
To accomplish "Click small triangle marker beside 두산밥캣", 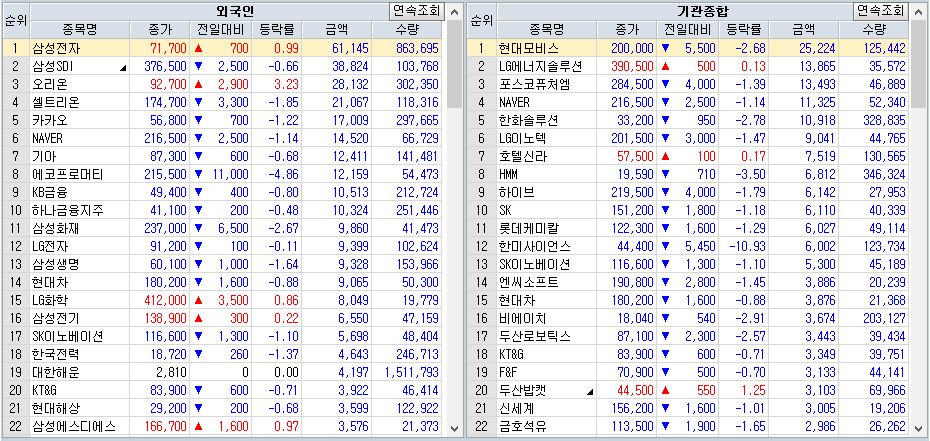I will point(591,392).
